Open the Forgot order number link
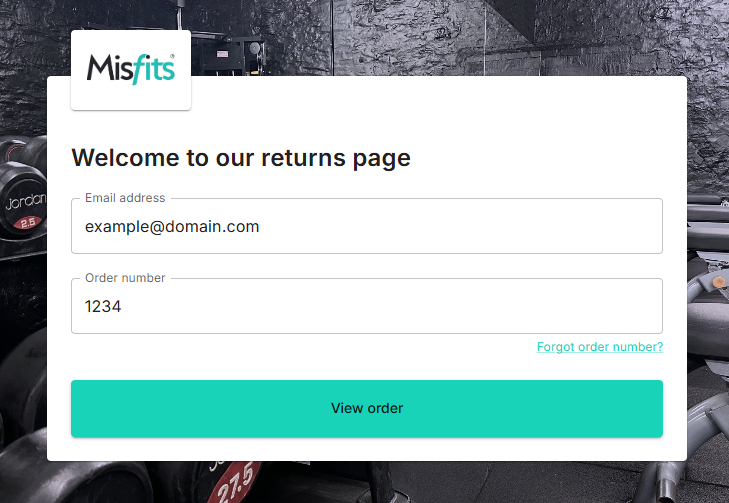Viewport: 729px width, 503px height. [600, 347]
